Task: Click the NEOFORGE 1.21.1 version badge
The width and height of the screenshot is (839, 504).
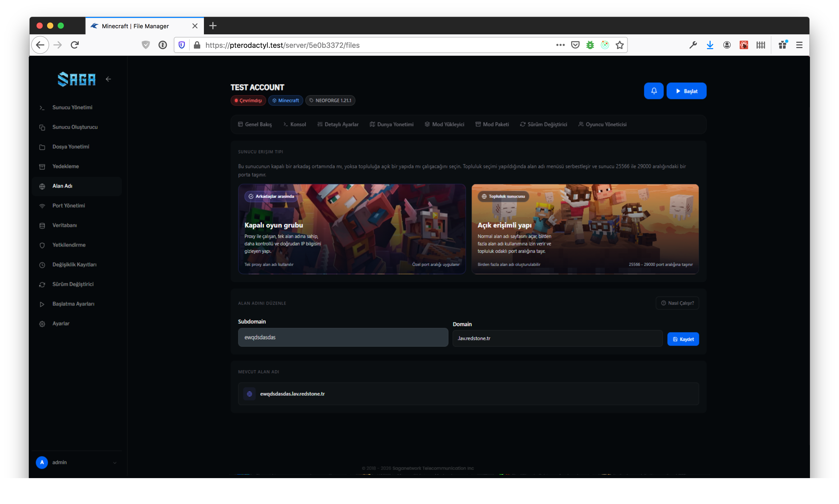Action: coord(330,101)
